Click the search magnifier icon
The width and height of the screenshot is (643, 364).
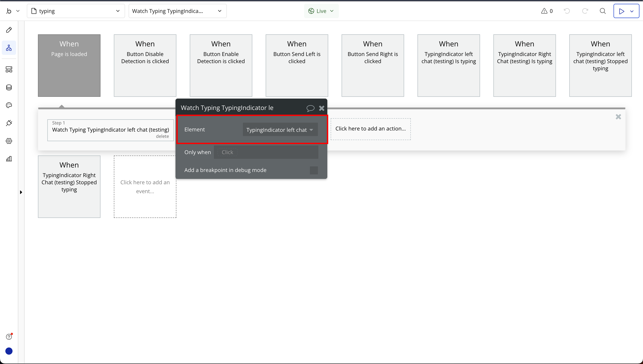[603, 11]
